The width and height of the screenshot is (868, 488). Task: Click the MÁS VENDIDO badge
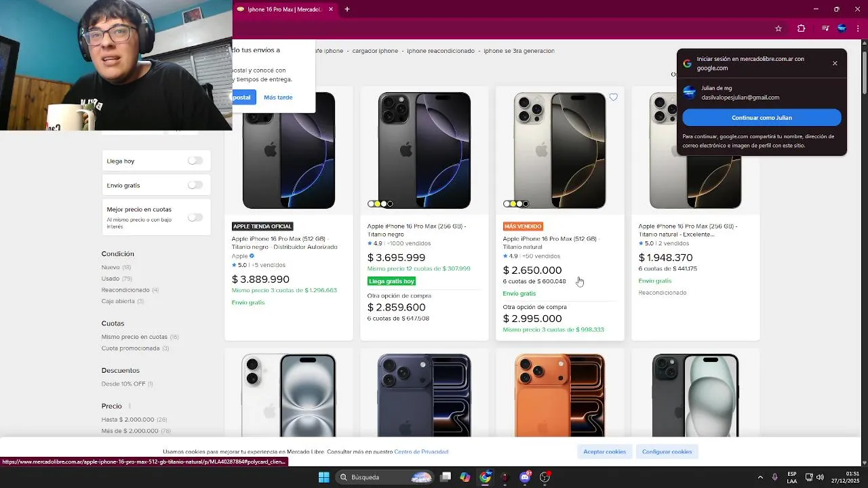[x=523, y=226]
